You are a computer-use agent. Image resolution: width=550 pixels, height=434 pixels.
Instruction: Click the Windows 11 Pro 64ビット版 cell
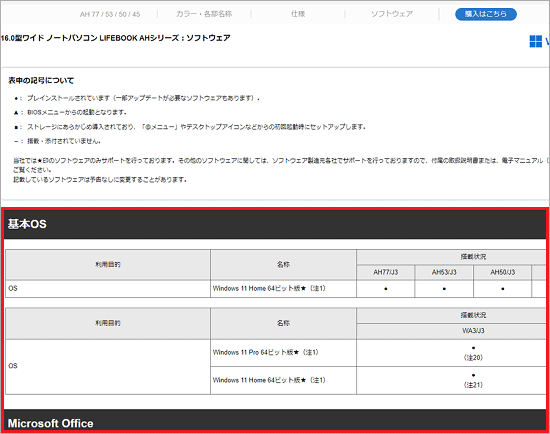tap(283, 353)
